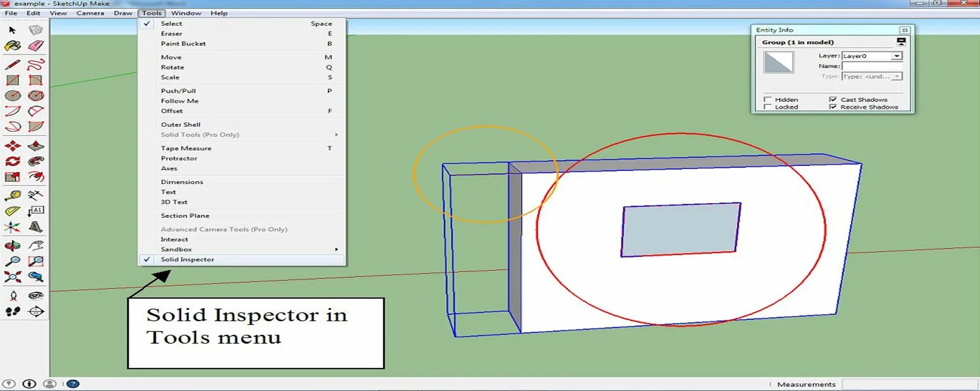Open the Camera menu
980x391 pixels.
pyautogui.click(x=90, y=13)
